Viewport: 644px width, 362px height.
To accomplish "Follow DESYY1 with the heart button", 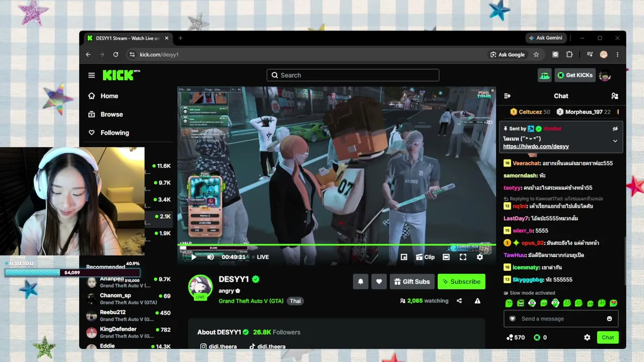I will pyautogui.click(x=379, y=282).
